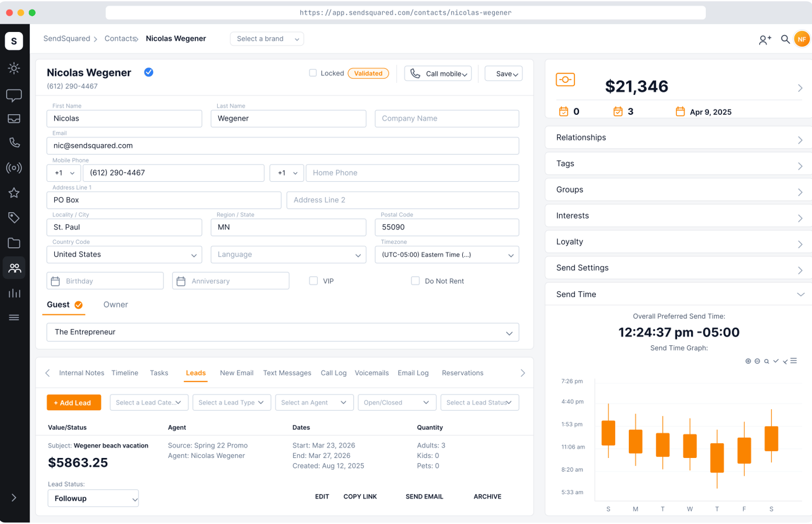
Task: Open The Entrepreneur dropdown
Action: click(283, 332)
